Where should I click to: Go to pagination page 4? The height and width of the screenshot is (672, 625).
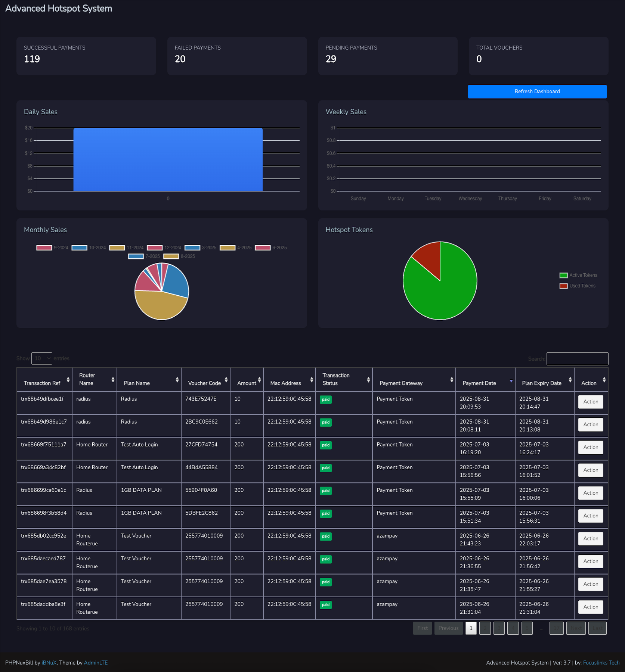(513, 628)
